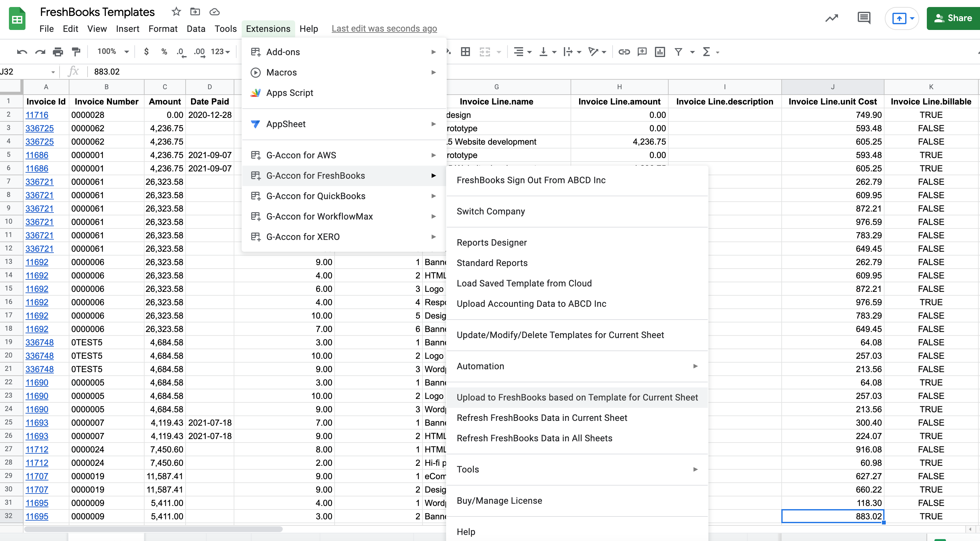Click the Share button

pos(953,18)
